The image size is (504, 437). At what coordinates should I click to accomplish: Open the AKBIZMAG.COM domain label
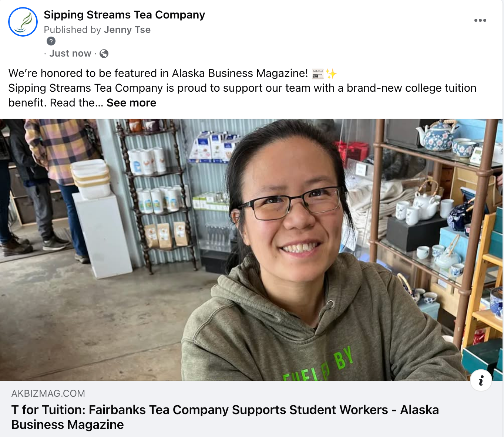[x=48, y=393]
